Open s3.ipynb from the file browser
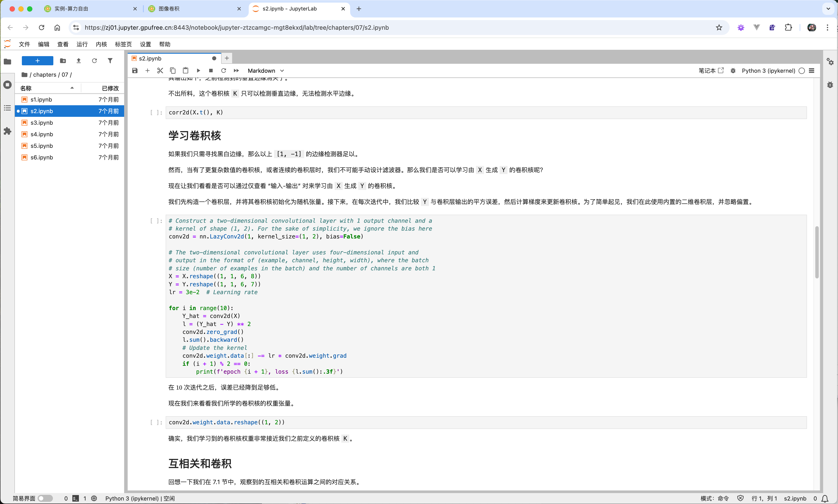This screenshot has width=838, height=504. point(42,123)
